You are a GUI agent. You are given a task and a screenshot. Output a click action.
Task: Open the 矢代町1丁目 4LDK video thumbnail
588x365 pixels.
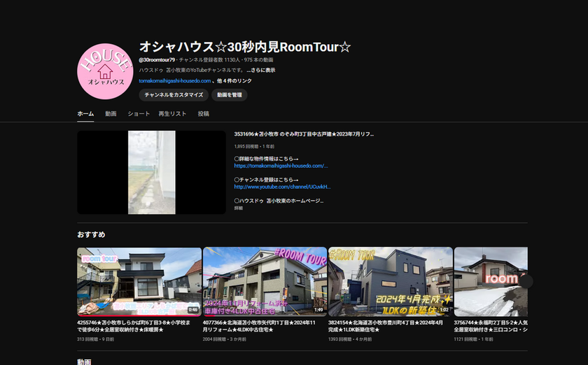click(x=264, y=281)
